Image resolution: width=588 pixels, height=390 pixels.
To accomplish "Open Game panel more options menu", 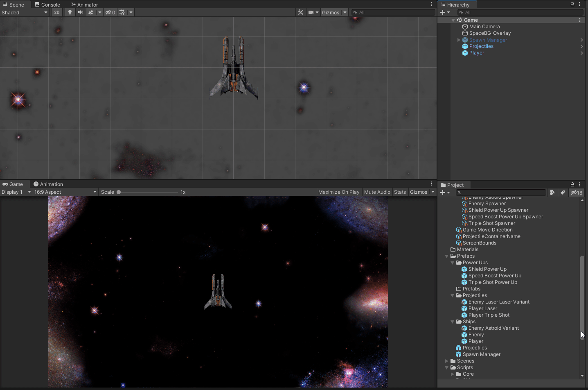I will (x=431, y=184).
